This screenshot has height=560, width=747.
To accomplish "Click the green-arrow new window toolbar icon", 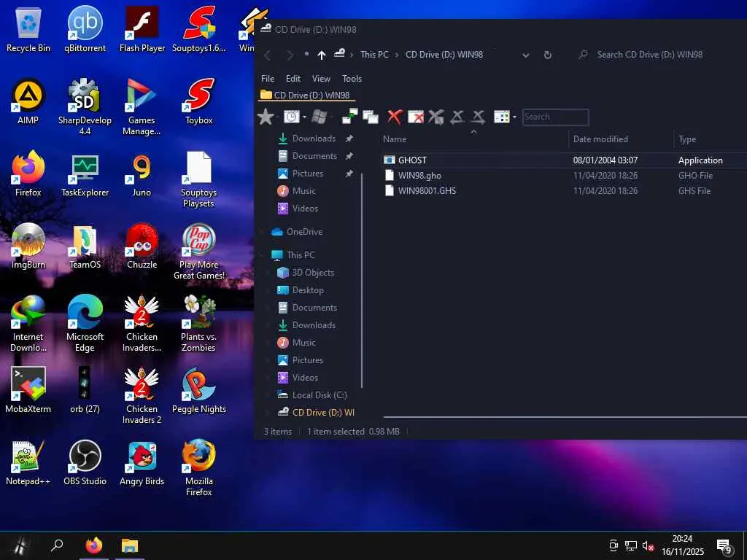I will click(350, 117).
